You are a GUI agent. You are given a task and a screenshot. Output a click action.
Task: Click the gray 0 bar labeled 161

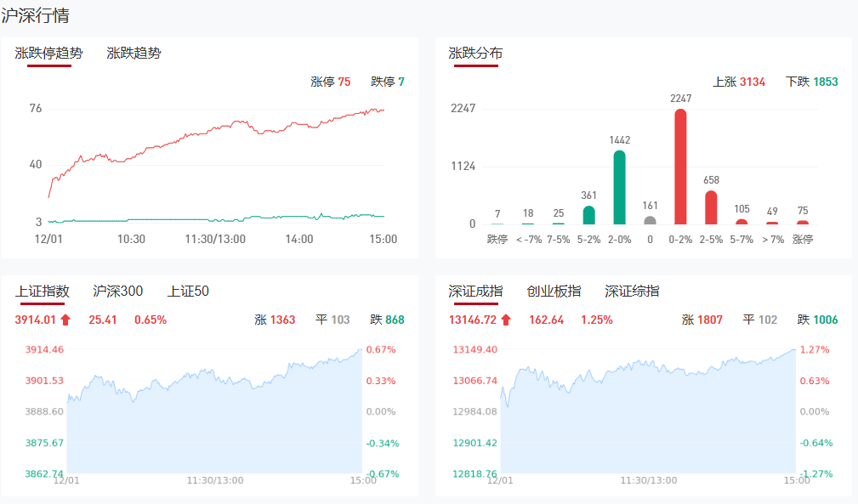click(x=650, y=220)
